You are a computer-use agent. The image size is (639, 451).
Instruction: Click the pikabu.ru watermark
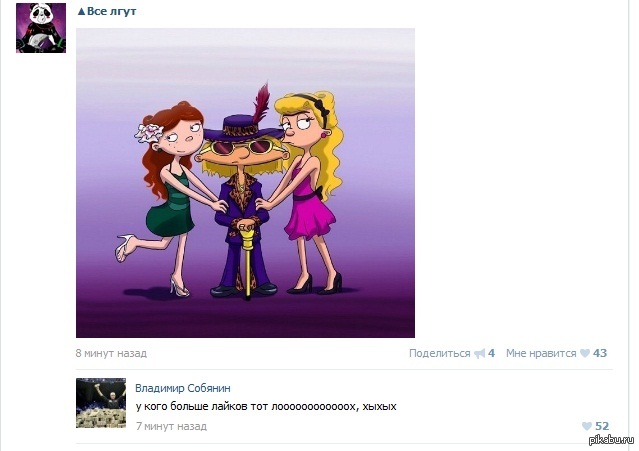611,440
